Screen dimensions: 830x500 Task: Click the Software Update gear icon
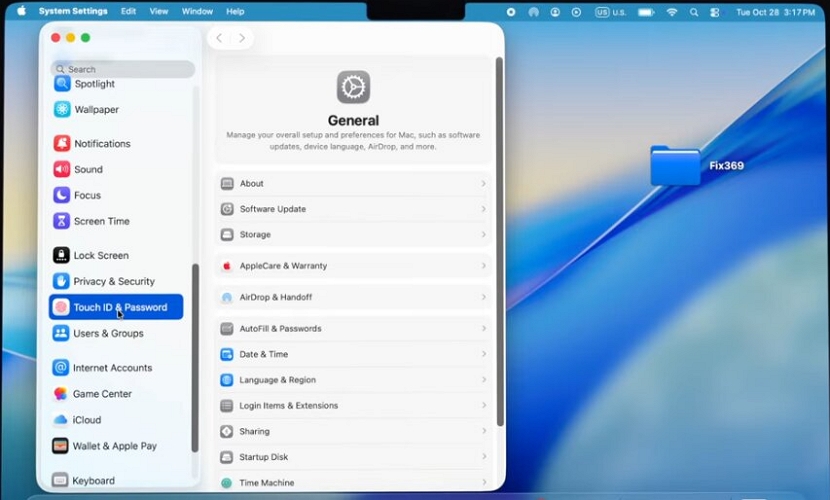pyautogui.click(x=227, y=209)
